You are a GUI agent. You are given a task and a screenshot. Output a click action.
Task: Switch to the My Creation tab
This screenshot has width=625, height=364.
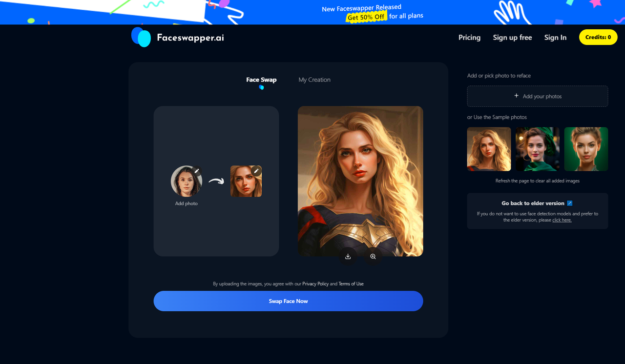coord(314,80)
